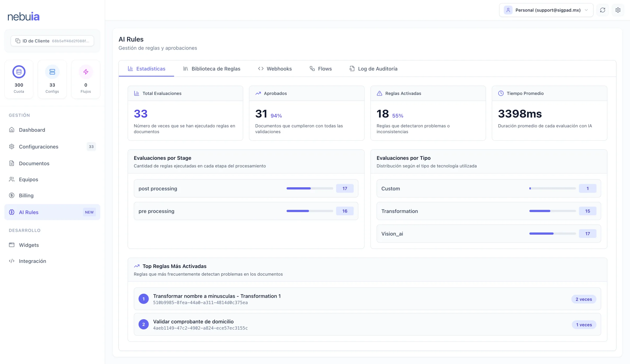Open the Flows tab
The height and width of the screenshot is (364, 630).
(321, 68)
